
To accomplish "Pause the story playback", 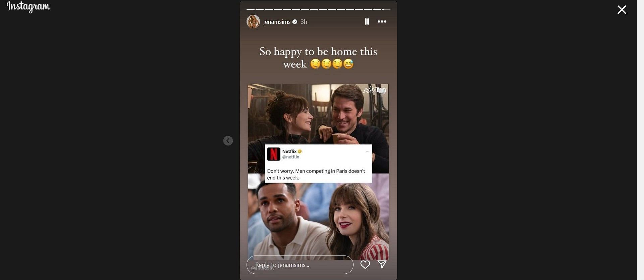I will 367,21.
